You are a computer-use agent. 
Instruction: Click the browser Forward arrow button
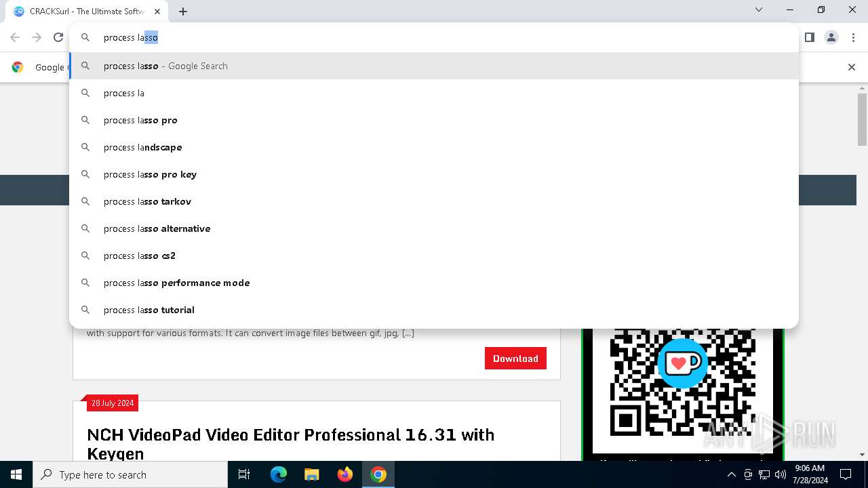tap(37, 37)
